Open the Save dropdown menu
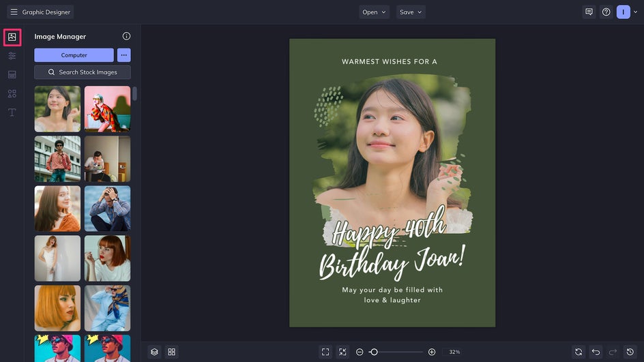Screen dimensions: 644x362 pos(410,12)
